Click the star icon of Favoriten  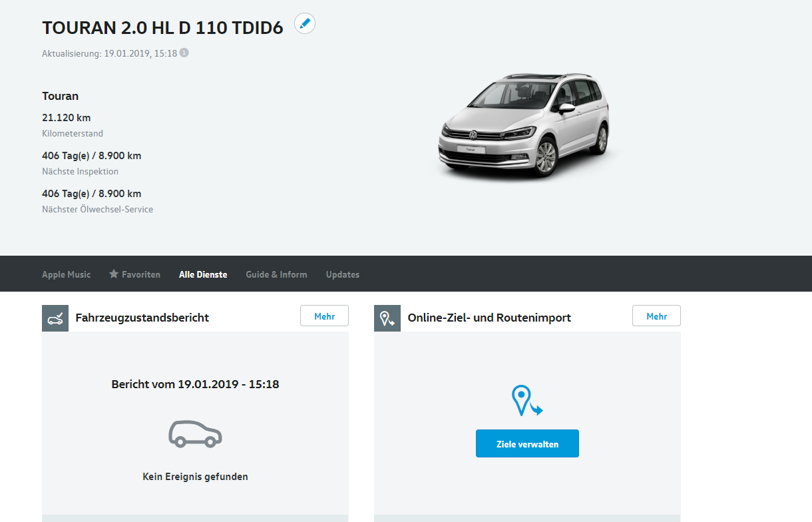pyautogui.click(x=114, y=274)
